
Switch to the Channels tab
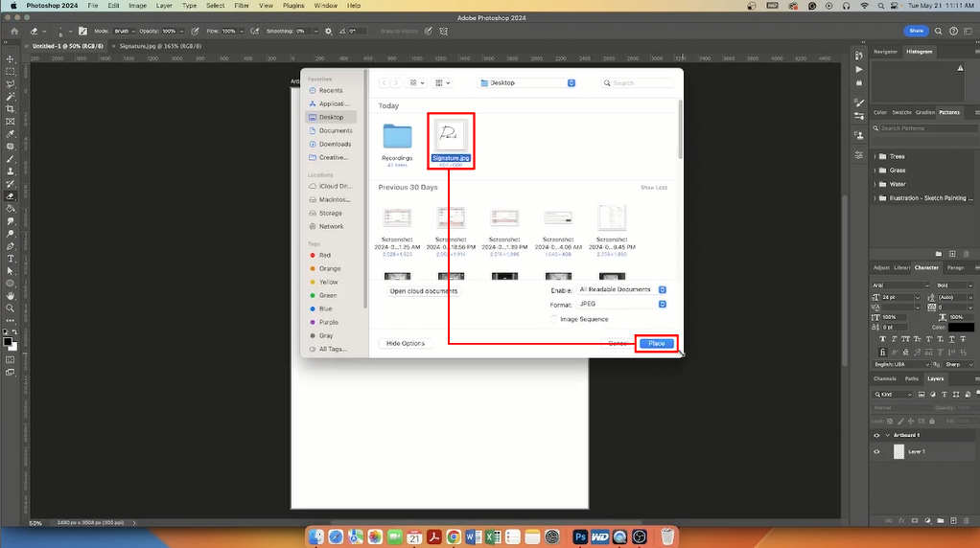884,378
